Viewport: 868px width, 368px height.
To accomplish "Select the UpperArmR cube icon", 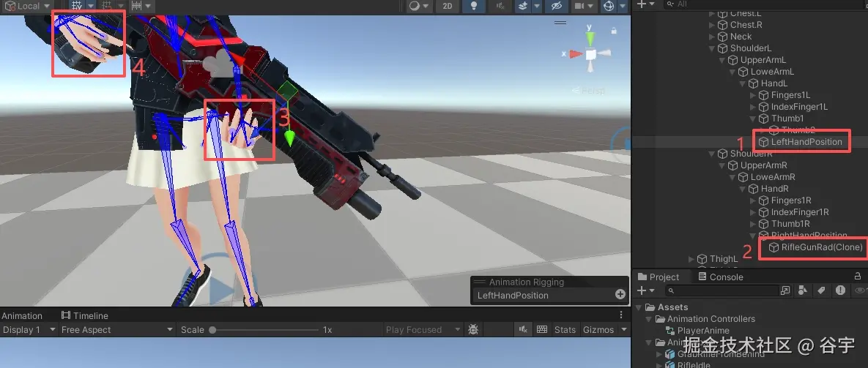I will (x=733, y=165).
